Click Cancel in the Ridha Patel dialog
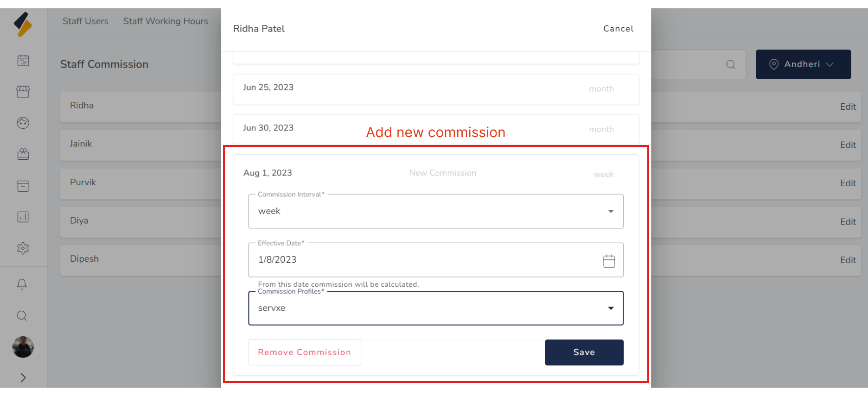Image resolution: width=868 pixels, height=396 pixels. [618, 29]
